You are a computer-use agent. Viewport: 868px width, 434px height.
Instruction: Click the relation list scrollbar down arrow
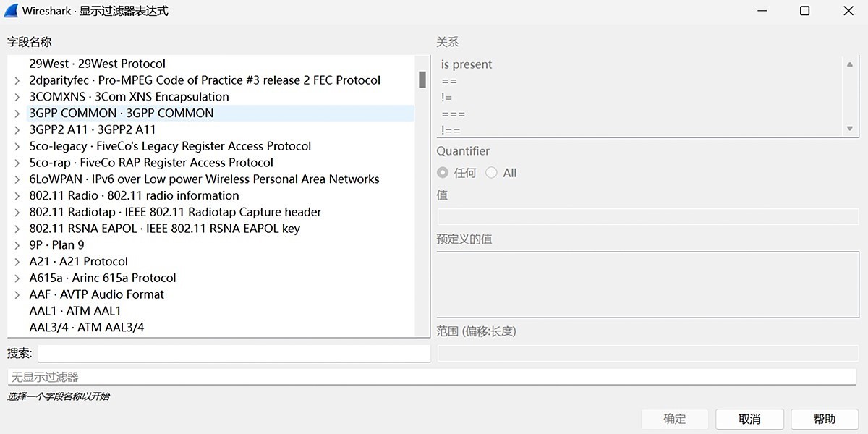coord(851,127)
